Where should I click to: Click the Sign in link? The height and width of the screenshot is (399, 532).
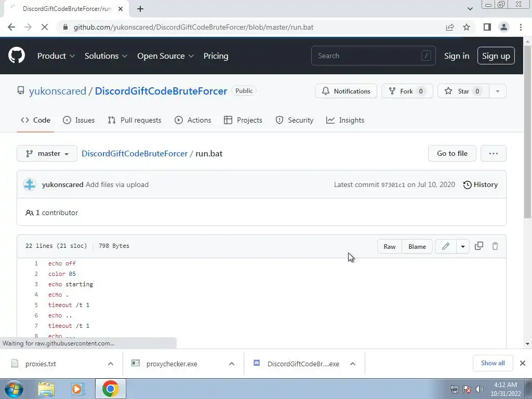457,56
